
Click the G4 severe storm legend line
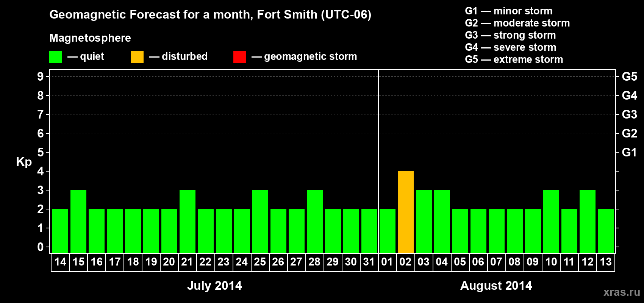pyautogui.click(x=511, y=47)
